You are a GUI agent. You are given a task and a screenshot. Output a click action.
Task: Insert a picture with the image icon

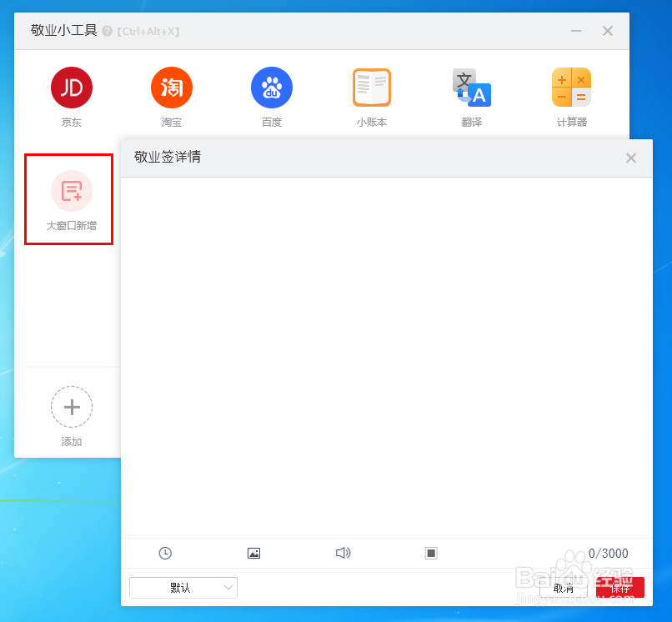pos(253,553)
